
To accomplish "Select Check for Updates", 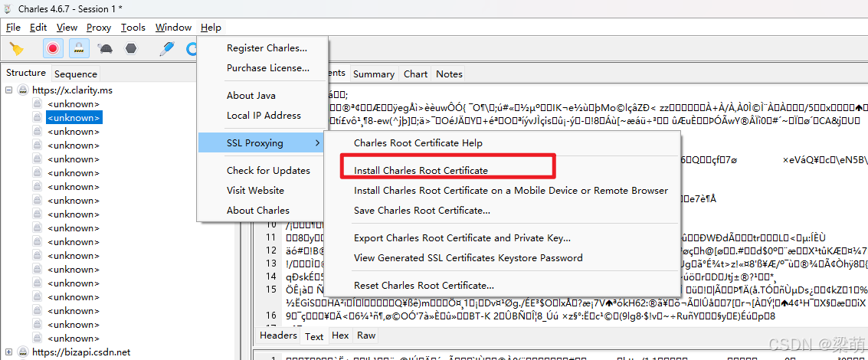I will click(x=268, y=171).
